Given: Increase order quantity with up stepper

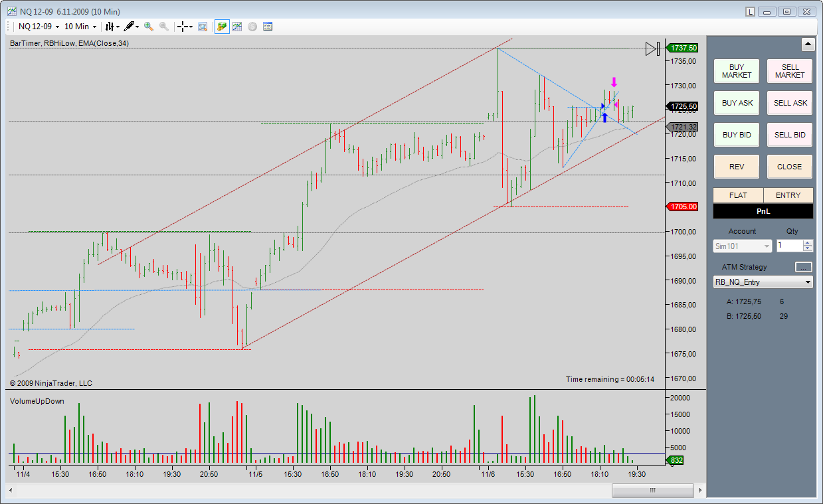Looking at the screenshot, I should (808, 242).
